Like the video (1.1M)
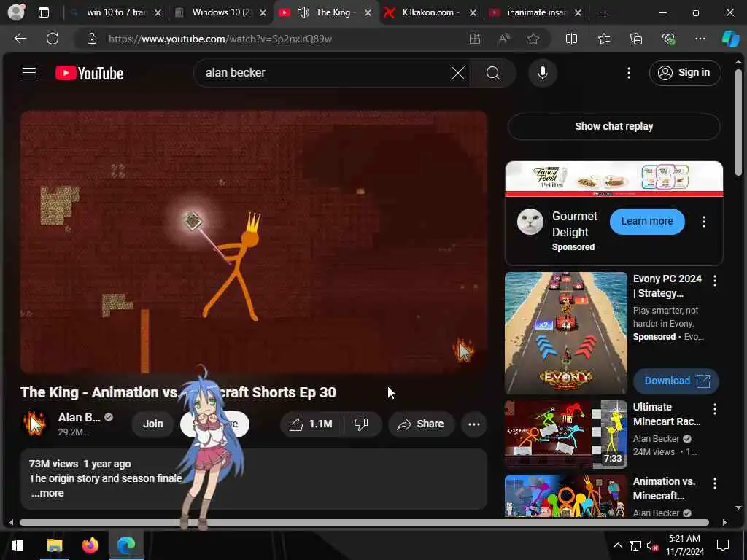747x560 pixels. (311, 424)
